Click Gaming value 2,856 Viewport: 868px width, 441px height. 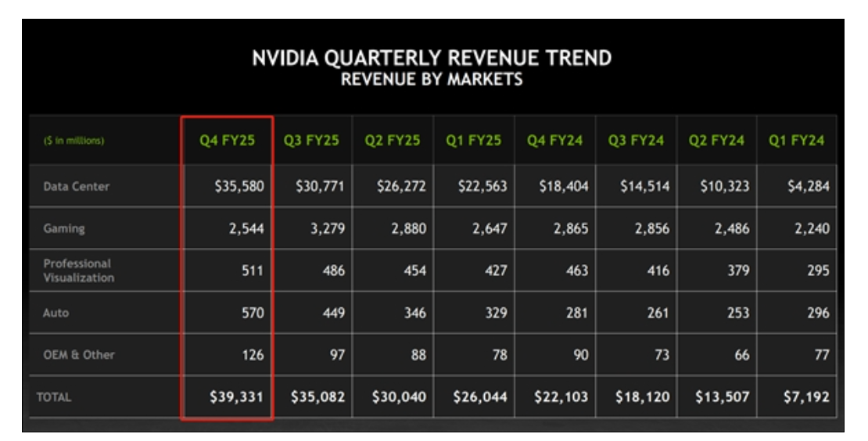coord(652,228)
